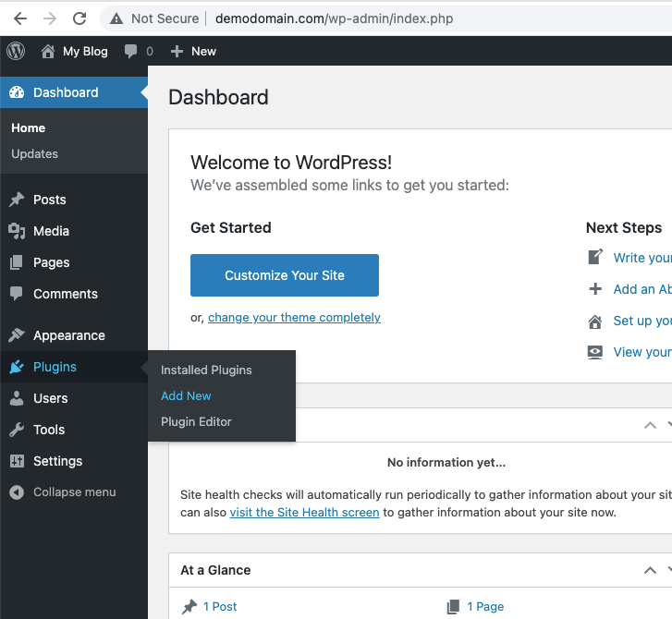Click the Posts pushpin icon in sidebar
This screenshot has height=619, width=672.
point(17,200)
